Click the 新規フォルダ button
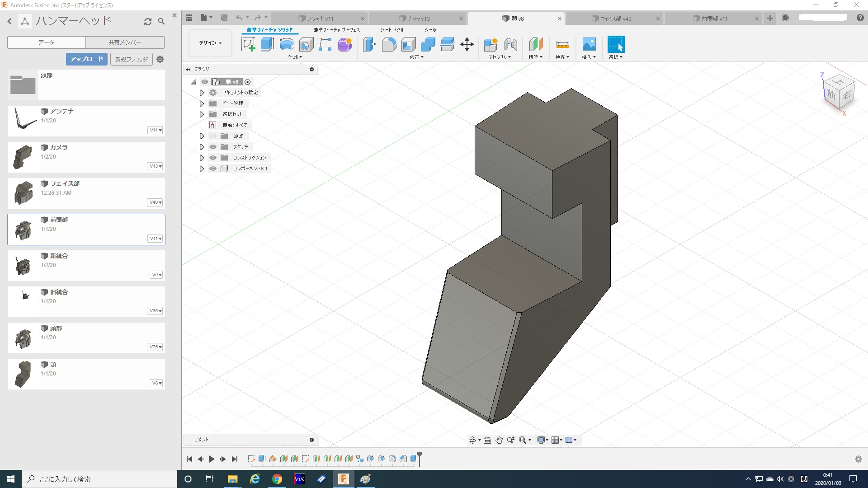Viewport: 868px width, 488px height. click(x=131, y=59)
